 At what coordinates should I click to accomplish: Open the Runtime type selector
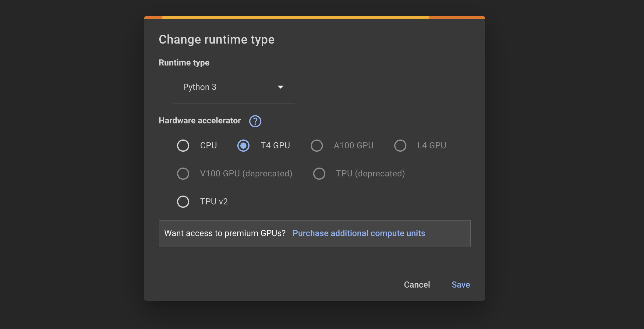(234, 87)
